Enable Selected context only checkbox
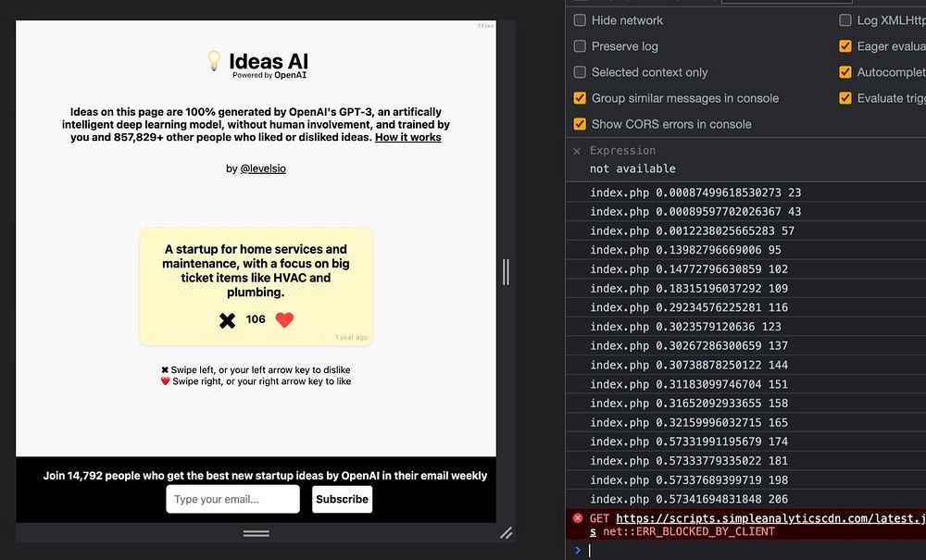 point(580,72)
